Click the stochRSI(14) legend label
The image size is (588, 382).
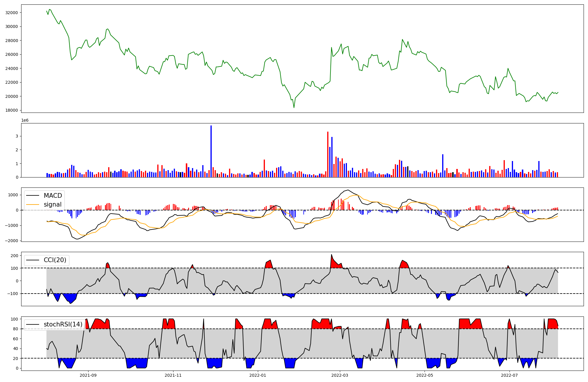pyautogui.click(x=63, y=324)
